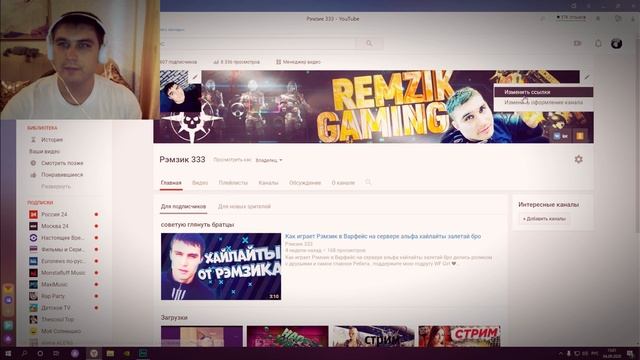The width and height of the screenshot is (640, 360).
Task: Open the video title Как играет Рэмзик в Варфейс
Action: [383, 236]
